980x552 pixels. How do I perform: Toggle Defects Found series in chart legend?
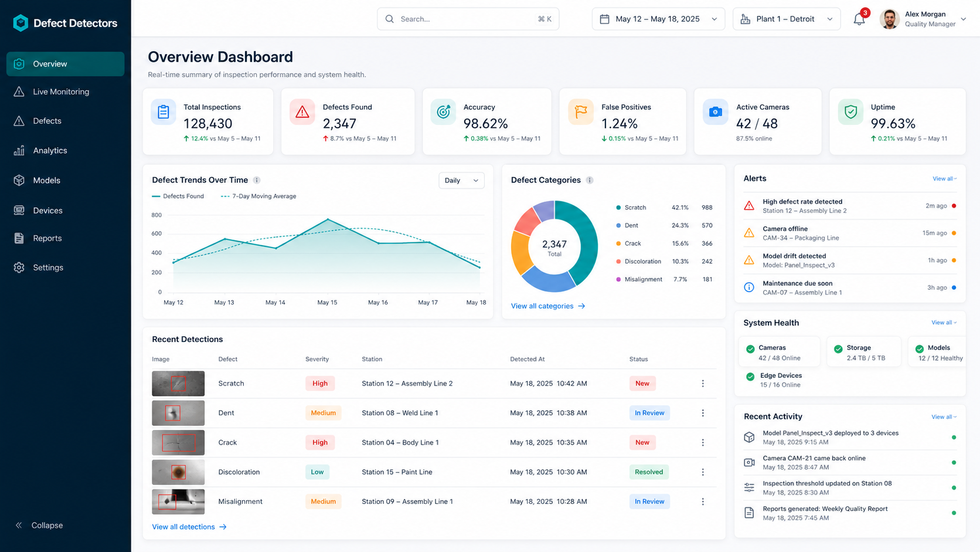(x=178, y=197)
